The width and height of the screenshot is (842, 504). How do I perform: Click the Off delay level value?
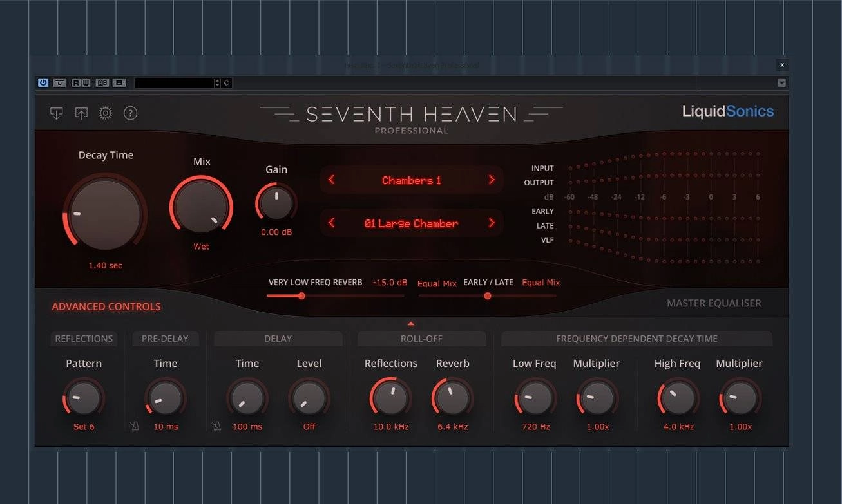(309, 427)
